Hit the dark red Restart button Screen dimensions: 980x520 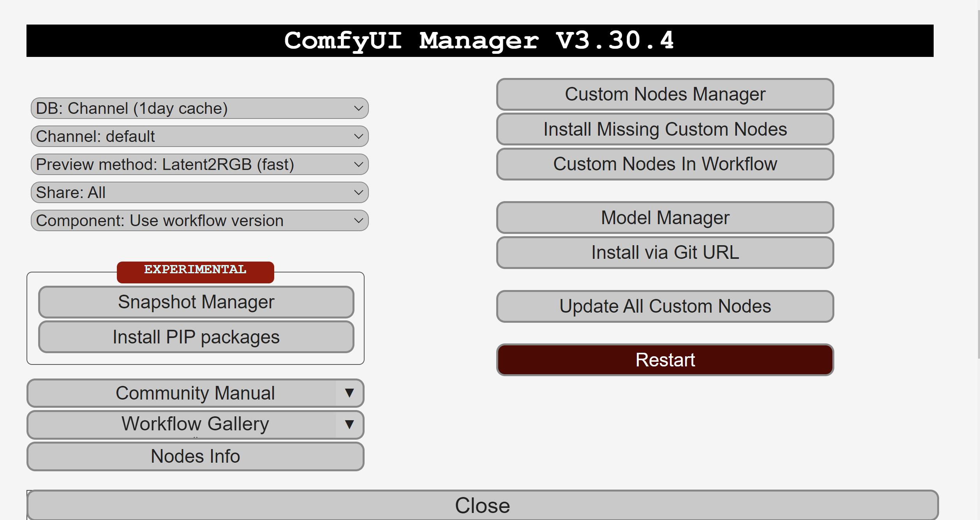[x=665, y=360]
